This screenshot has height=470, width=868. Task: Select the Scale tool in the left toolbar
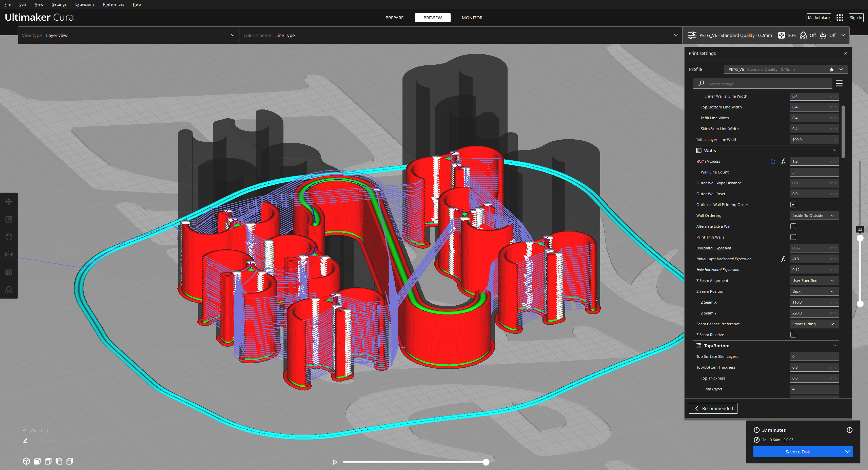point(9,219)
